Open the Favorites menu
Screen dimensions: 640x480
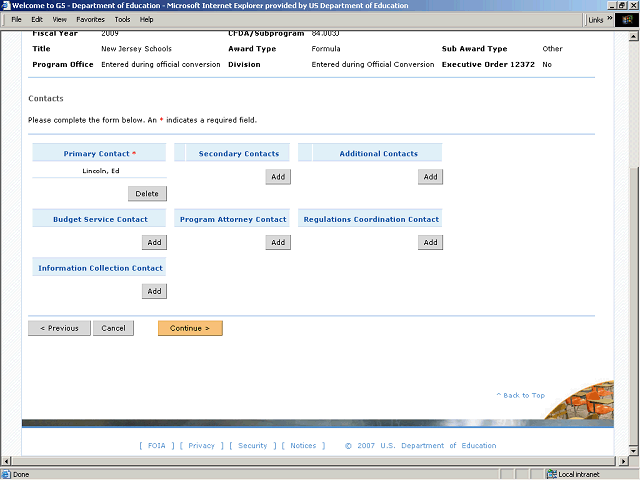coord(90,19)
